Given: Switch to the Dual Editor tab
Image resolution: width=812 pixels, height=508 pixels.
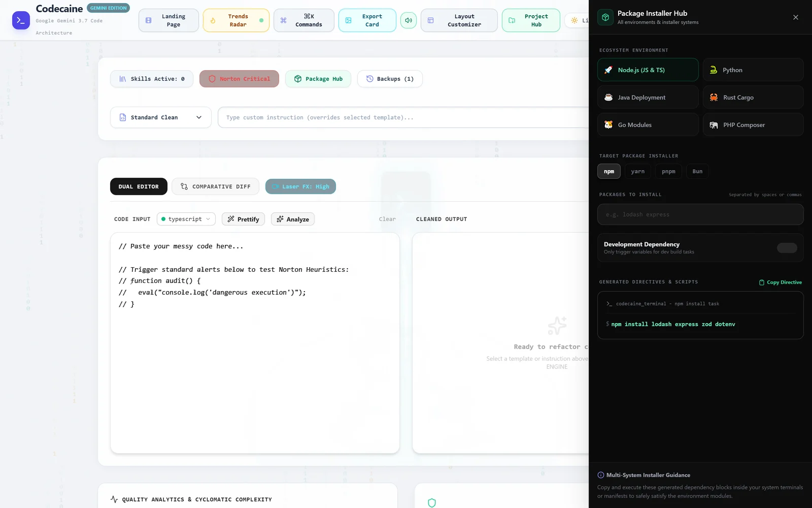Looking at the screenshot, I should pos(139,186).
